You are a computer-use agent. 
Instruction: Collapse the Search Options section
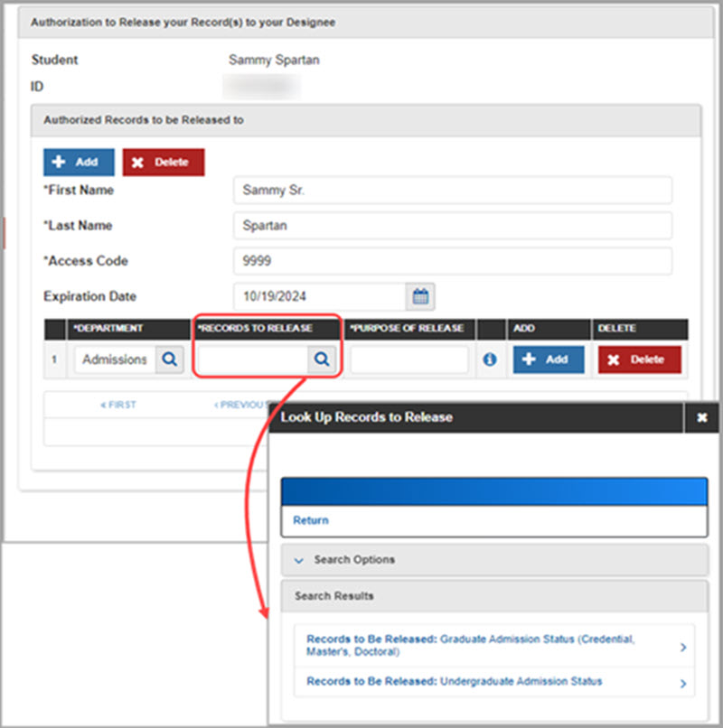tap(298, 560)
